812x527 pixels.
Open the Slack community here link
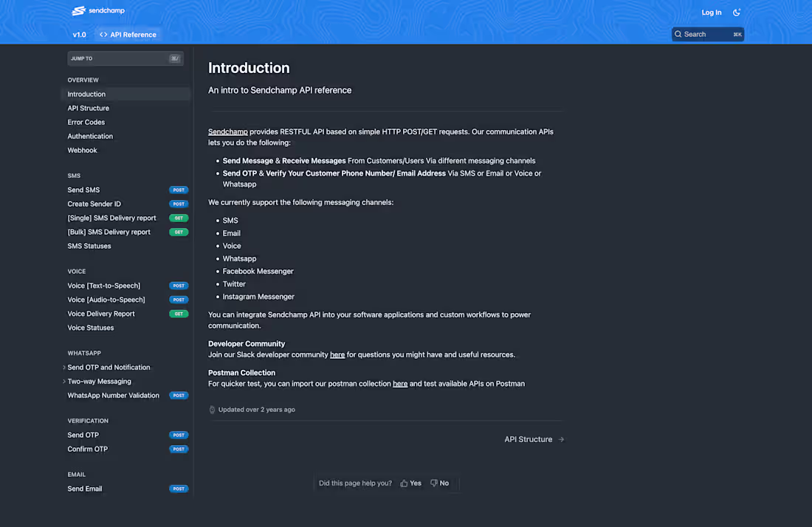point(337,354)
